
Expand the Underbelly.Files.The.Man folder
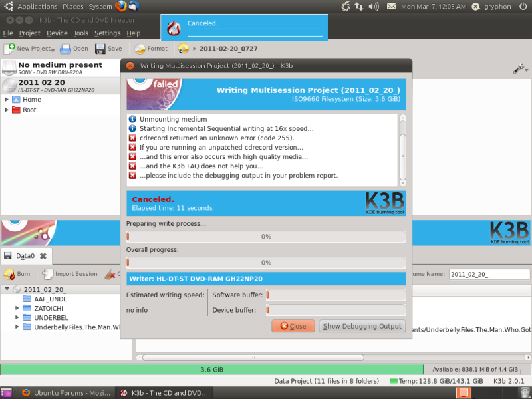pyautogui.click(x=17, y=327)
